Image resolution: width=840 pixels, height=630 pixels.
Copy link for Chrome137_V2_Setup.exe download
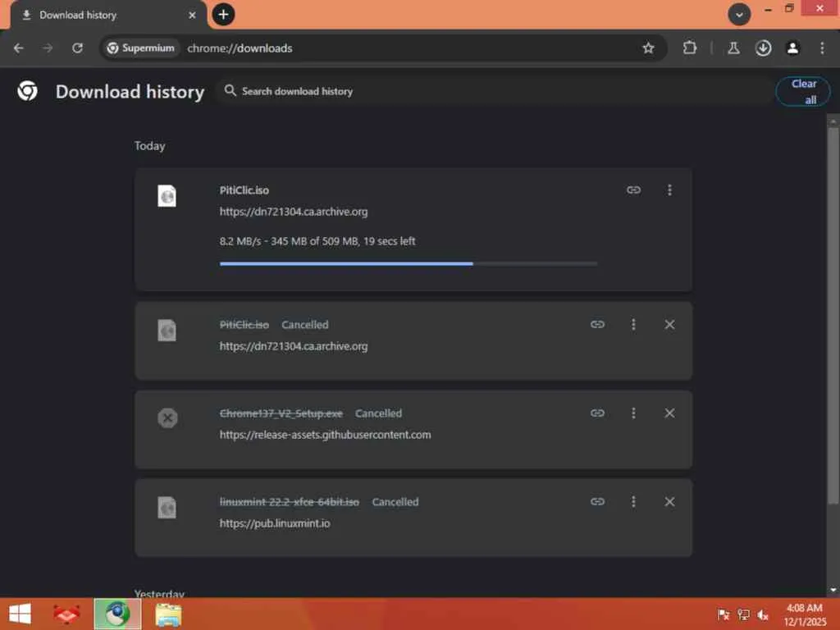[597, 413]
